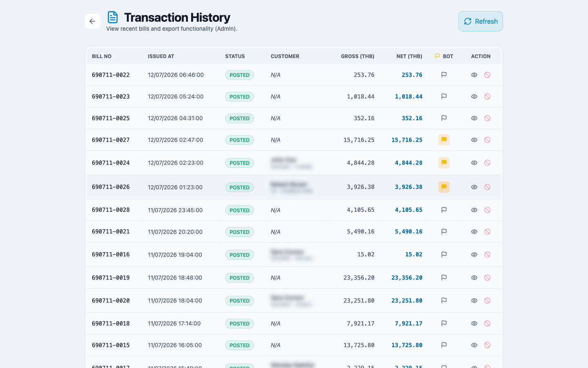Viewport: 588px width, 368px height.
Task: Click net amount 15,716.25
Action: (407, 140)
